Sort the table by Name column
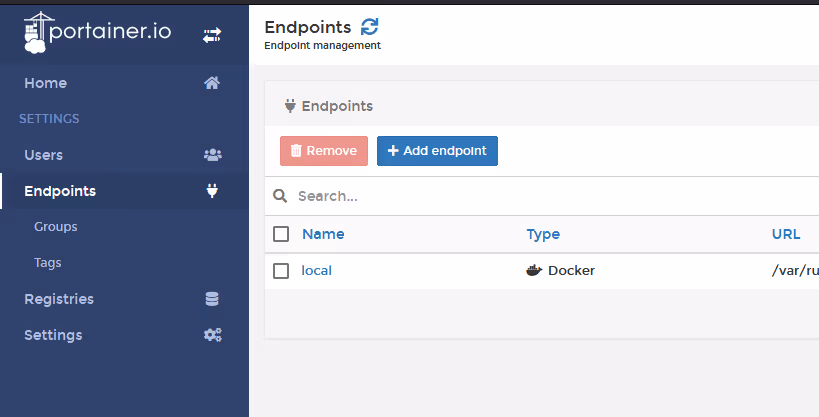The width and height of the screenshot is (819, 417). 323,234
